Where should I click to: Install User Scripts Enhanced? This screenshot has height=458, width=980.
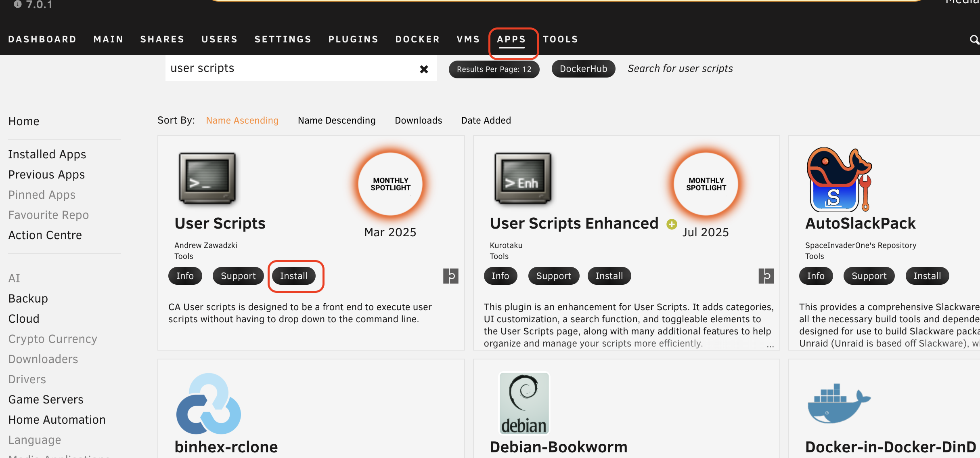(609, 276)
